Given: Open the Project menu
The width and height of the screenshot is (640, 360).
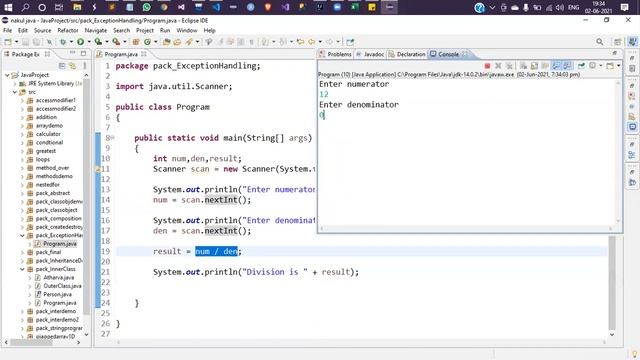Looking at the screenshot, I should pos(145,31).
